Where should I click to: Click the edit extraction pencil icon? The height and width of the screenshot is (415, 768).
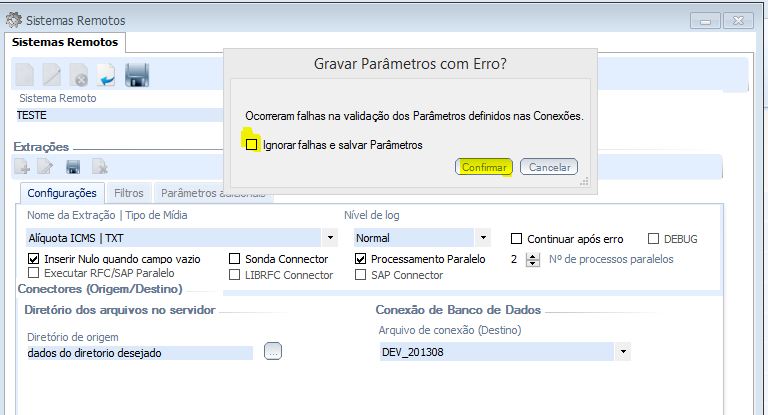(46, 167)
